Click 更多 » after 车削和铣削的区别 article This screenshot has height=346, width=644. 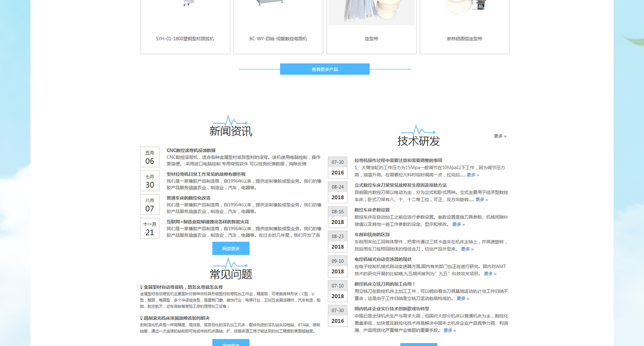(466, 249)
